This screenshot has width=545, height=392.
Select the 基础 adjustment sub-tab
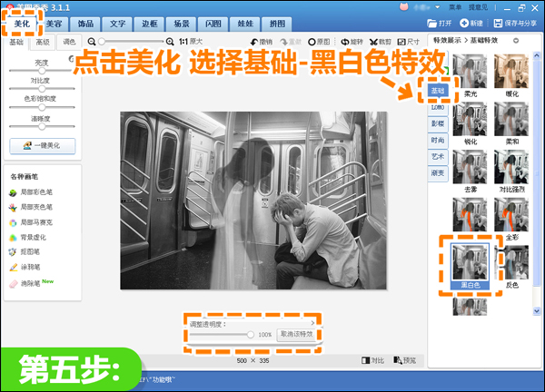click(16, 42)
